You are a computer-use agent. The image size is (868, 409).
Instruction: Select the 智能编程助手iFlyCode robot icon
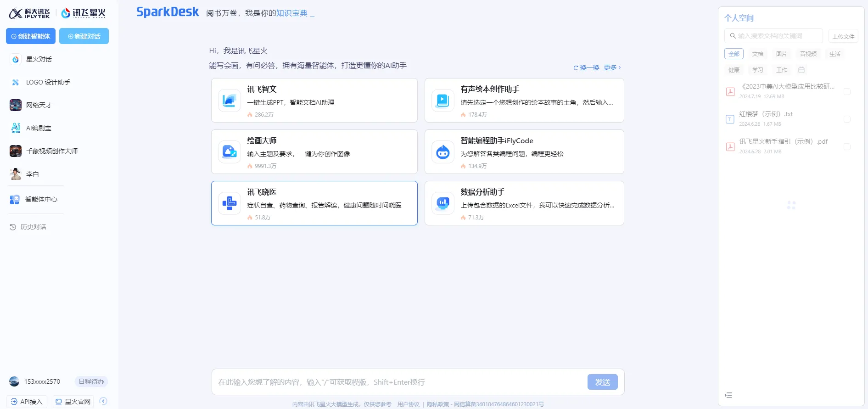442,152
